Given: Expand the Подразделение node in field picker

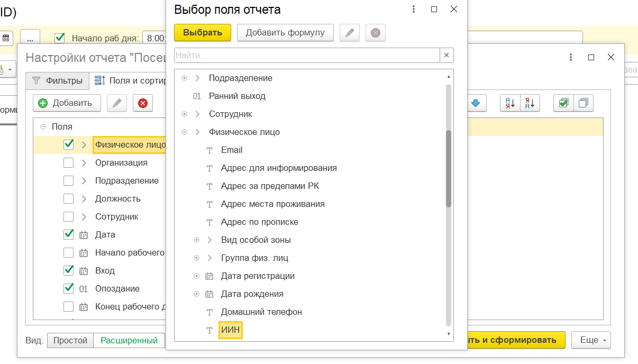Looking at the screenshot, I should click(x=185, y=78).
